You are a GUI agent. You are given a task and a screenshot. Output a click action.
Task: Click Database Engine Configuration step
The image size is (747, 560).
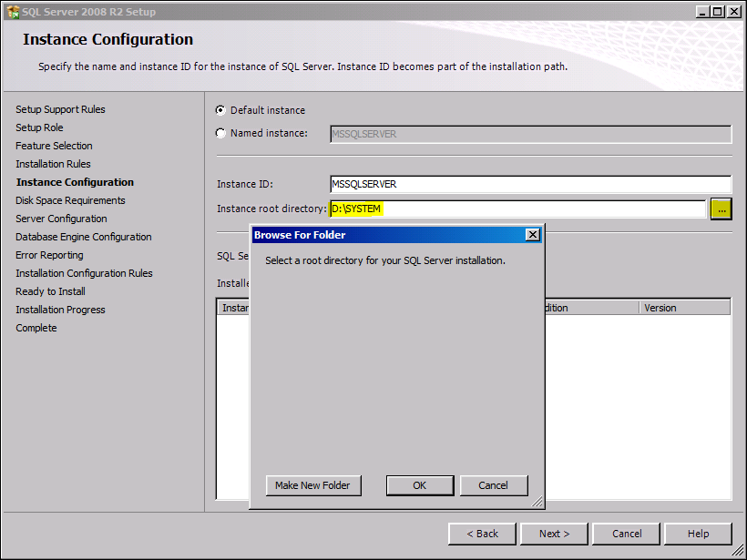coord(84,237)
